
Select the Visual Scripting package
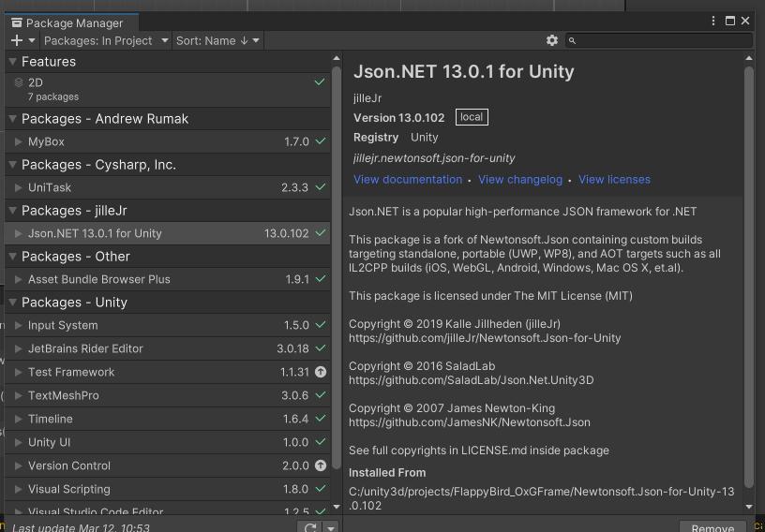coord(167,489)
